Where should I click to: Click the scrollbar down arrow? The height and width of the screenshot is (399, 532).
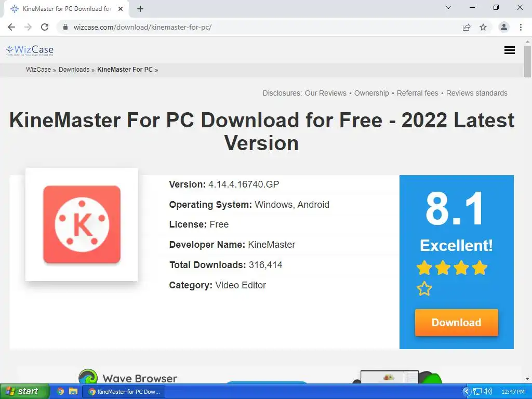click(527, 379)
